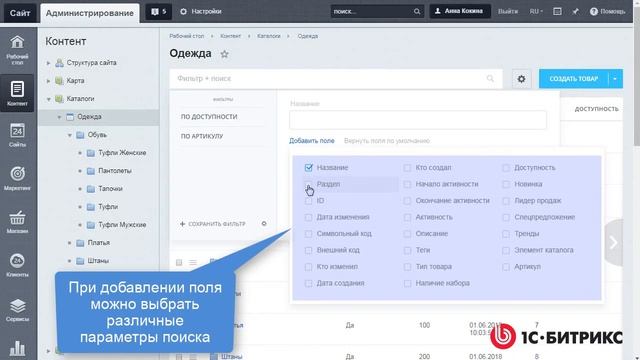The image size is (640, 360).
Task: Collapse the Одежда tree node
Action: tap(59, 117)
